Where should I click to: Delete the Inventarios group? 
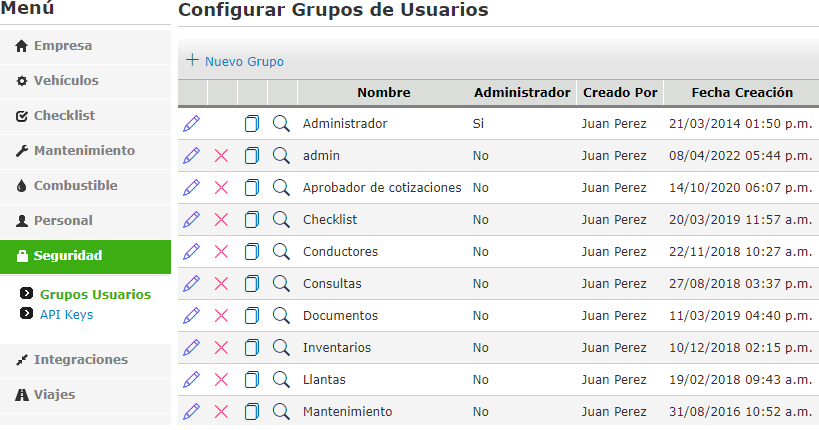221,347
